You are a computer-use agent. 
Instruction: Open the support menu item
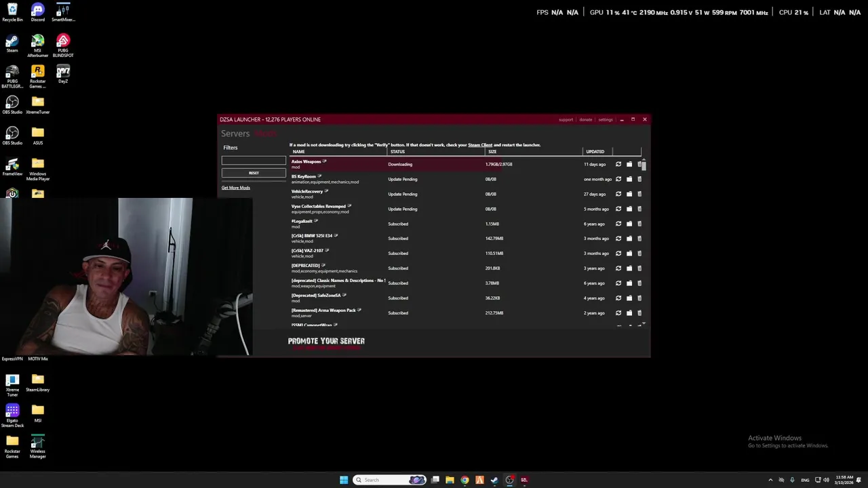pyautogui.click(x=566, y=119)
